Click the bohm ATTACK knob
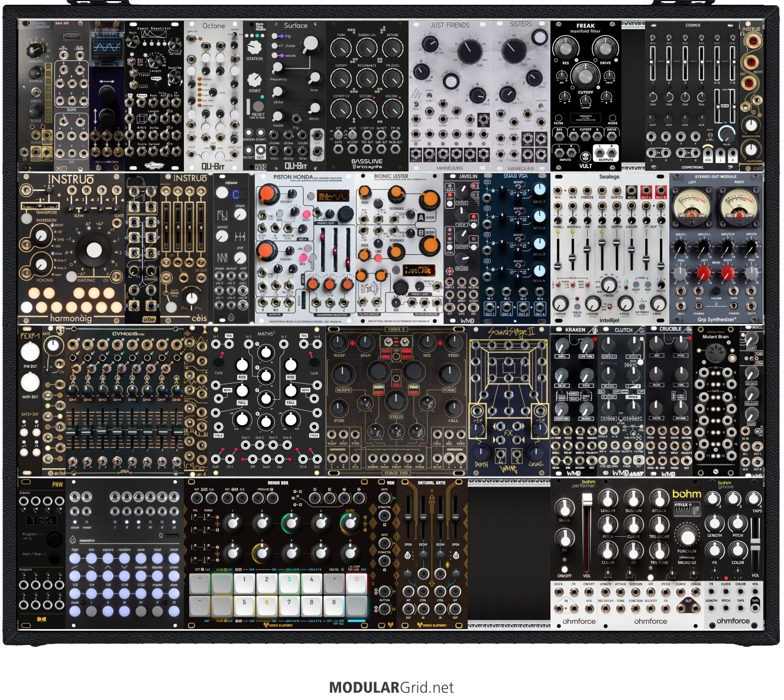784x700 pixels. point(659,498)
